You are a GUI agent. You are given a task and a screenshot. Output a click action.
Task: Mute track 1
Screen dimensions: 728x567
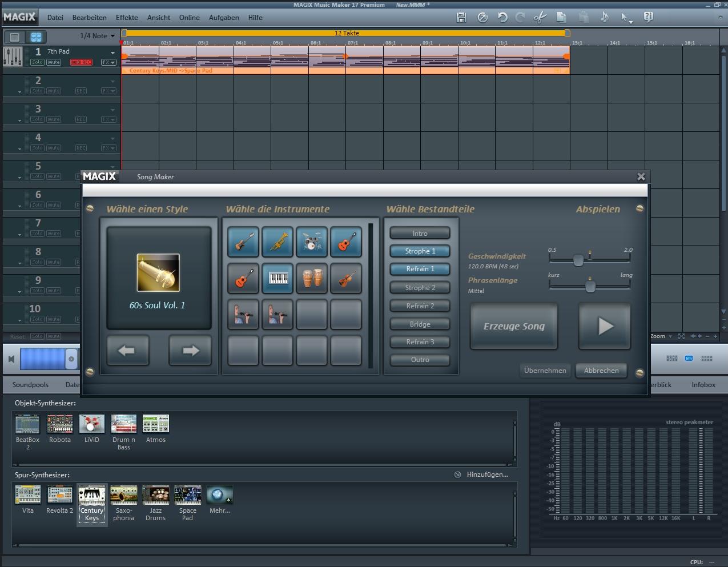53,62
